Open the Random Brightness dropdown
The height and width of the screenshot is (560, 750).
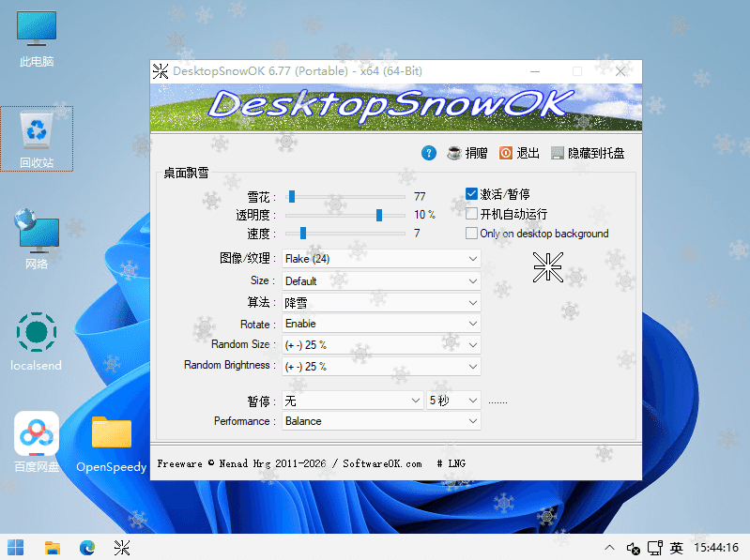click(381, 367)
